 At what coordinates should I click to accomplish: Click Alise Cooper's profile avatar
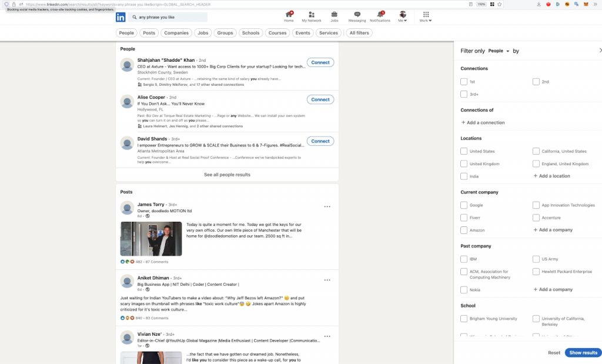click(x=127, y=102)
